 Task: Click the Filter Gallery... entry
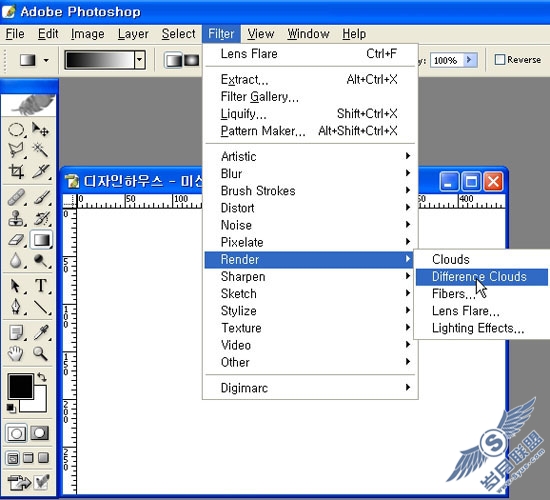click(x=260, y=96)
